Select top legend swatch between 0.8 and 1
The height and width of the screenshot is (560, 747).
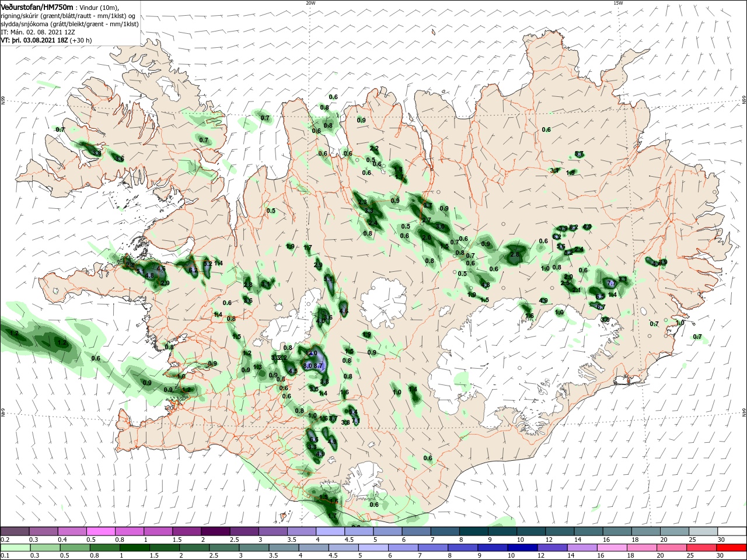pos(129,531)
